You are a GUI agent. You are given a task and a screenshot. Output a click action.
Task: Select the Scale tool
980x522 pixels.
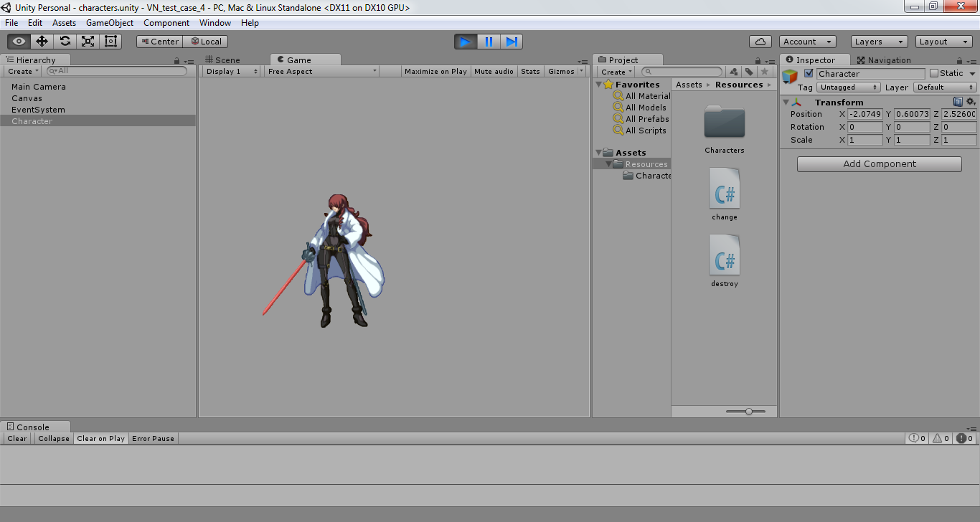(x=88, y=42)
